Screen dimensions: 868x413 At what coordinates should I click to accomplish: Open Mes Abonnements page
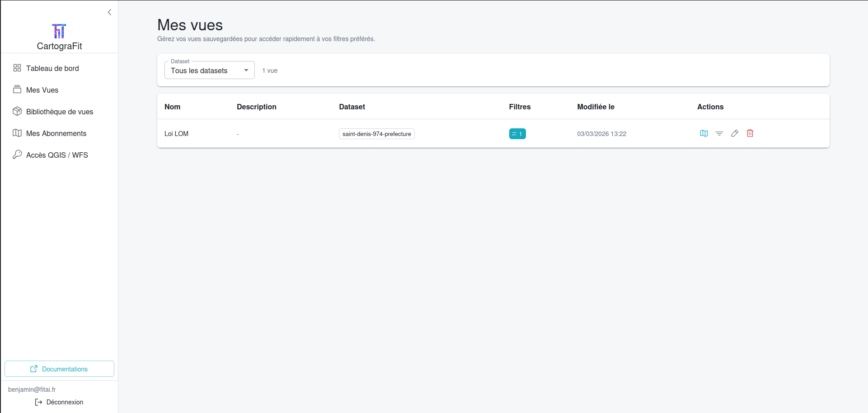(56, 133)
